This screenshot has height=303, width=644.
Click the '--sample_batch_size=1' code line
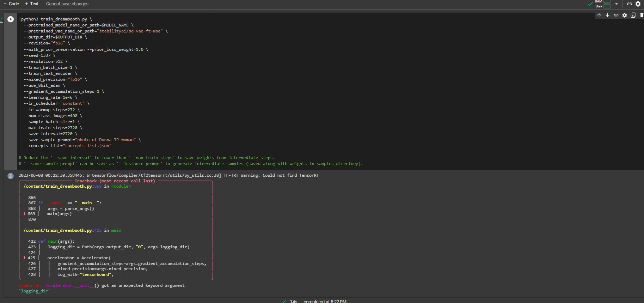click(51, 122)
